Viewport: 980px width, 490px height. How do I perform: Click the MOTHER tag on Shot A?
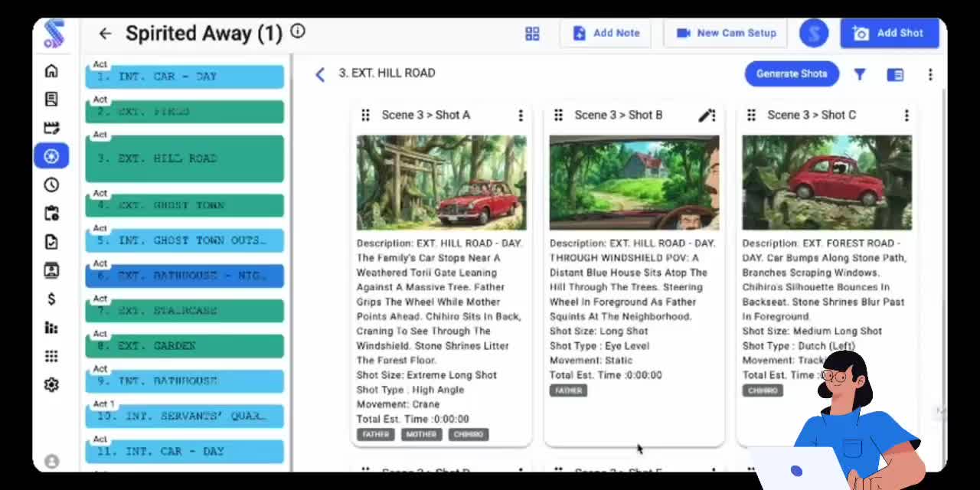pos(421,434)
